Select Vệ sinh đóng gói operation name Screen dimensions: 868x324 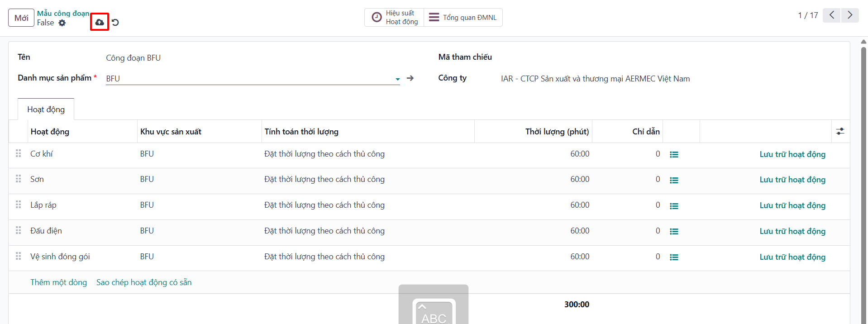tap(60, 257)
